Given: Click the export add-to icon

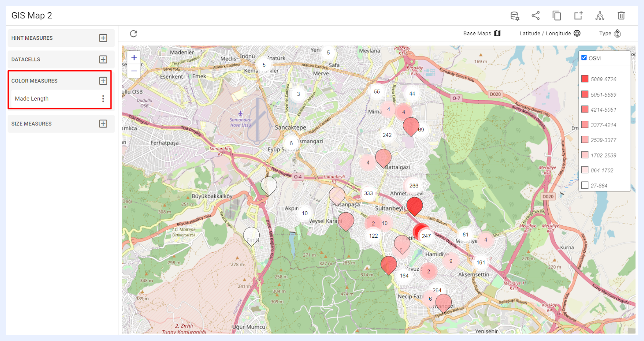Looking at the screenshot, I should [x=578, y=15].
